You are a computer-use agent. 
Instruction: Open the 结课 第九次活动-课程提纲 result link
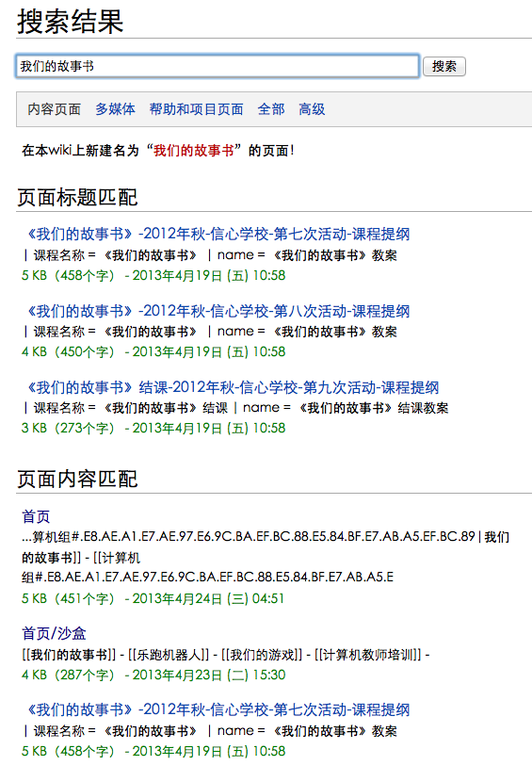[231, 387]
